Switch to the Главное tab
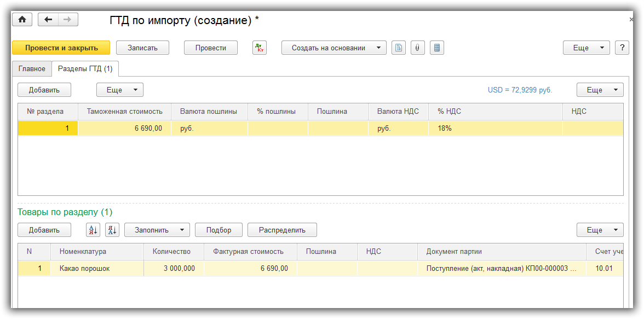Viewport: 644px width, 319px height. tap(32, 69)
